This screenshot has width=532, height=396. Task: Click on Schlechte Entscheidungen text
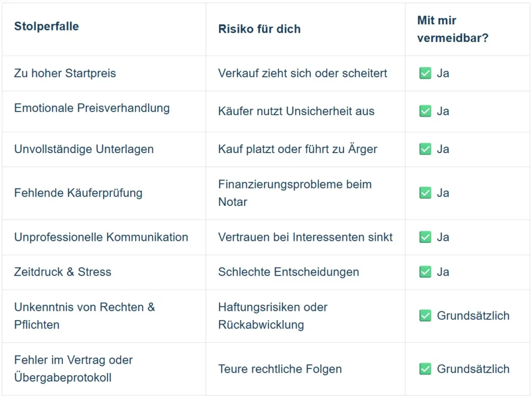tap(288, 272)
